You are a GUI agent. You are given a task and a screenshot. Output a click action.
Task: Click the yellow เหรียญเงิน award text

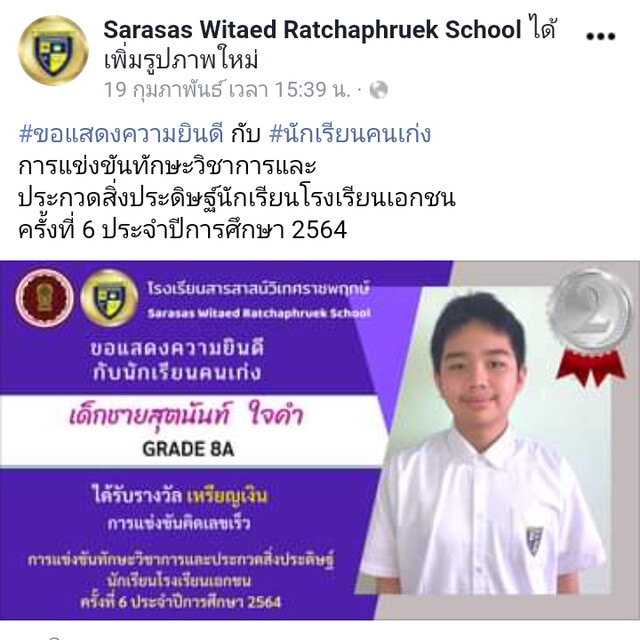coord(227,496)
